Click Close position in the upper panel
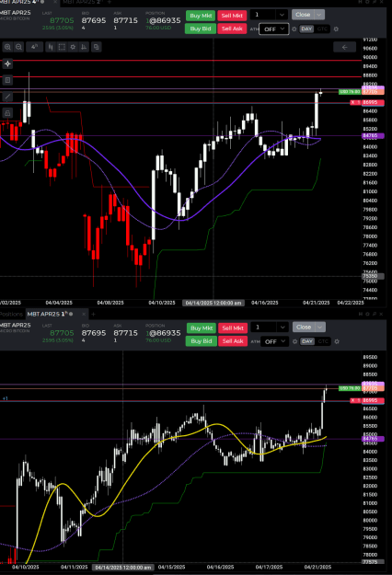The width and height of the screenshot is (392, 575). [303, 15]
